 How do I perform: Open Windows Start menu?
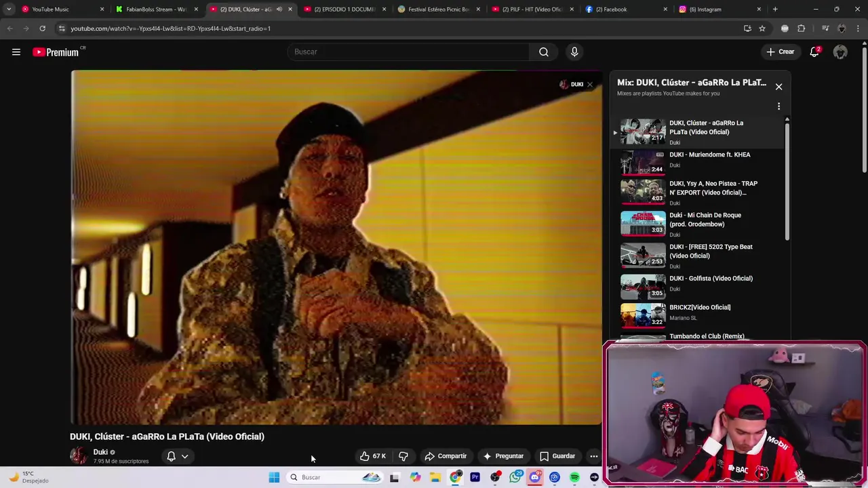click(x=274, y=477)
